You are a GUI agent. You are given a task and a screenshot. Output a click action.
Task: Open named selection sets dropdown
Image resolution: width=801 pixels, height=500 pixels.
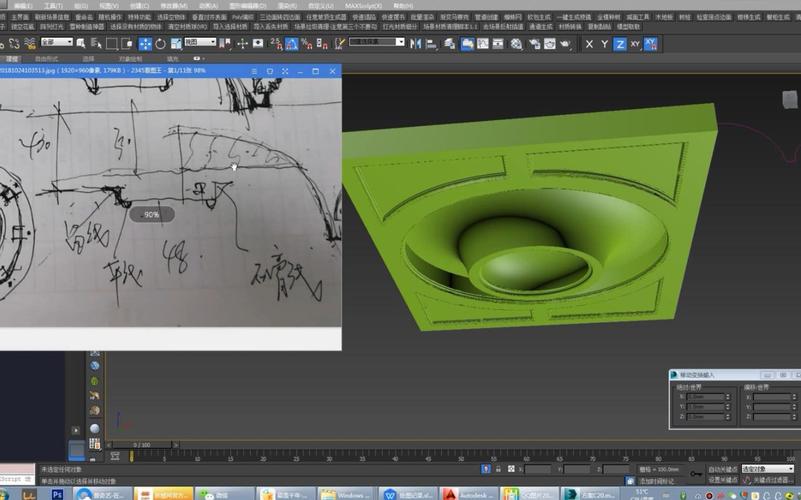tap(377, 42)
